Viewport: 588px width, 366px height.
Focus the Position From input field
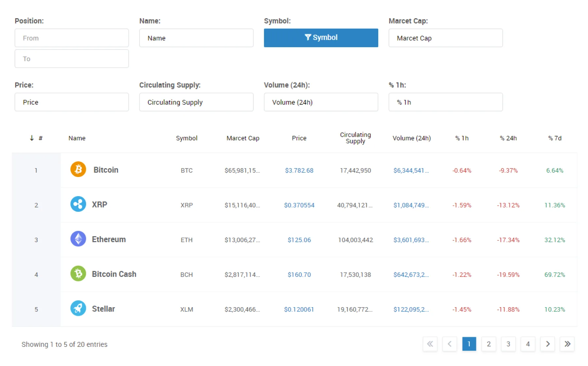coord(72,38)
